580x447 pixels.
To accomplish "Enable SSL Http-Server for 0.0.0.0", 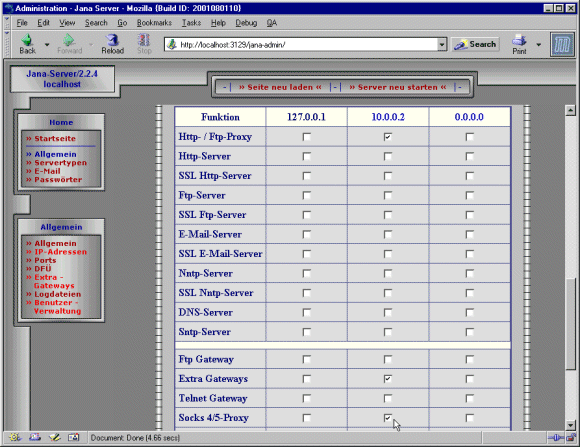I will 469,176.
